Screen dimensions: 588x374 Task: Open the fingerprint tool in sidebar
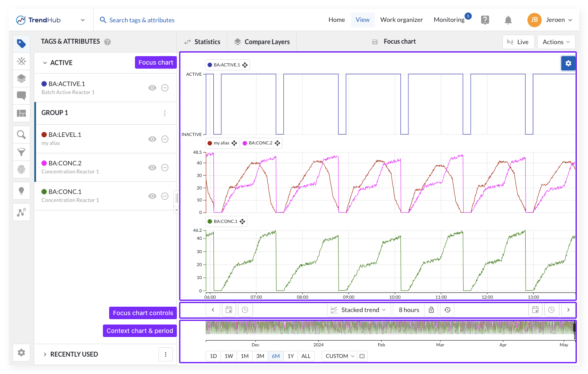click(x=21, y=169)
